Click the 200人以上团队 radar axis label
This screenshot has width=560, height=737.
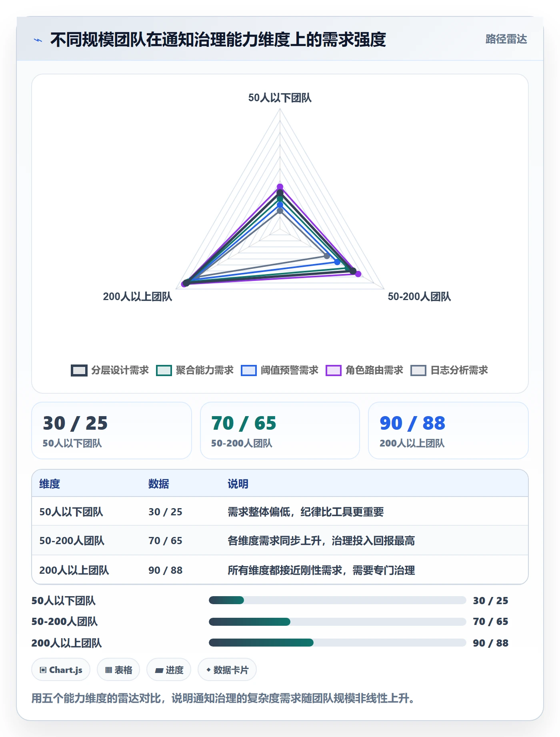coord(138,296)
